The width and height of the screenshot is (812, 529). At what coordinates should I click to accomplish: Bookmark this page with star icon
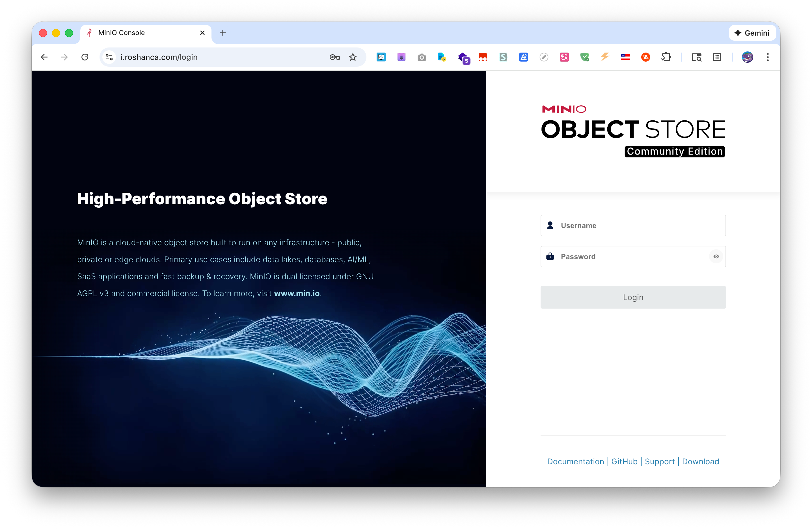click(x=353, y=57)
